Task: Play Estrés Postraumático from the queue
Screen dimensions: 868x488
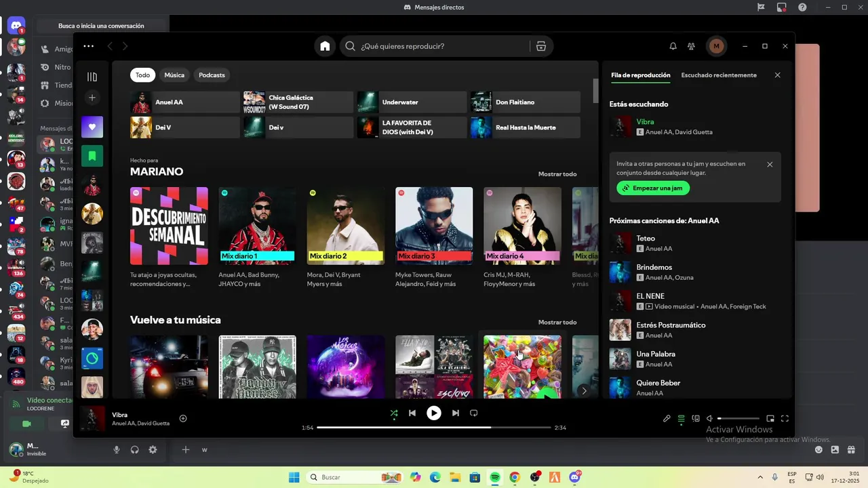Action: tap(694, 330)
